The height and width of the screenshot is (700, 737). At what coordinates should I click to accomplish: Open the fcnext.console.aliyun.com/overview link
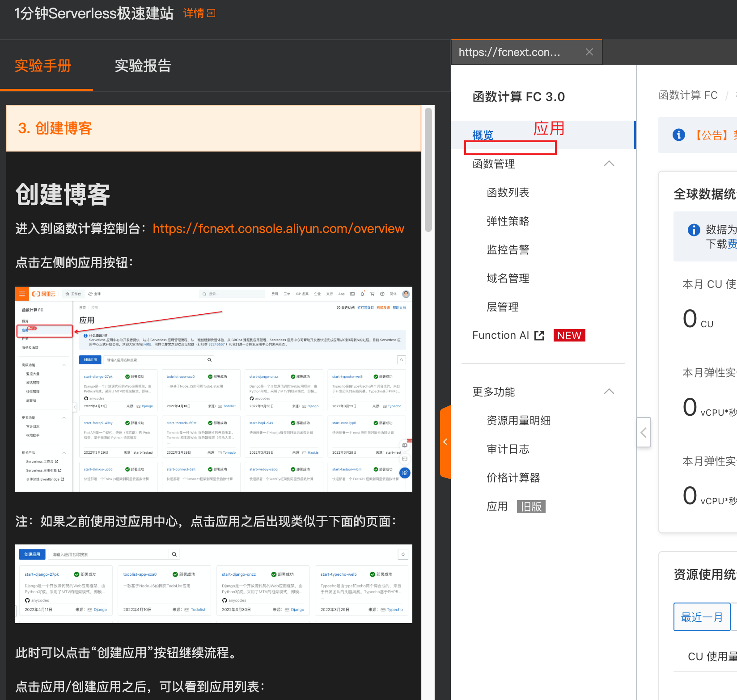[x=278, y=228]
